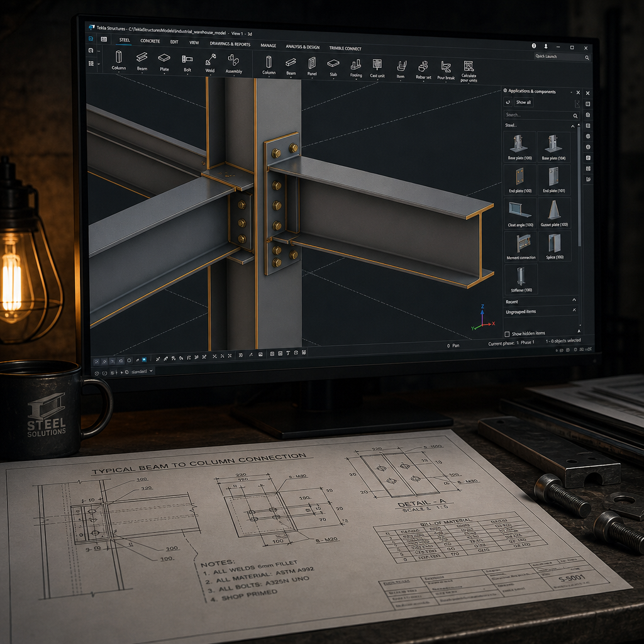Select the Item tool
644x644 pixels.
tap(401, 69)
